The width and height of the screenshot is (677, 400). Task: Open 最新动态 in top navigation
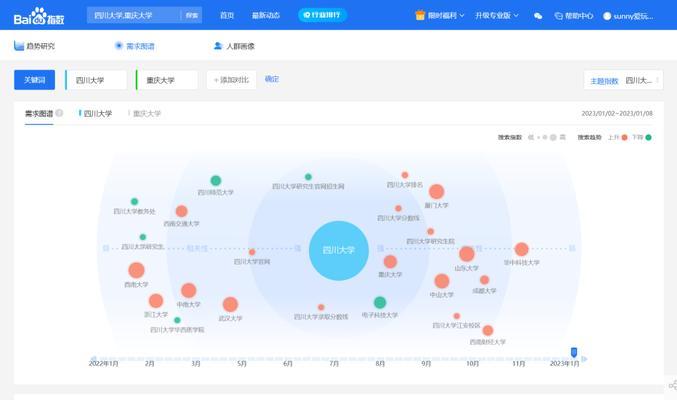(266, 15)
